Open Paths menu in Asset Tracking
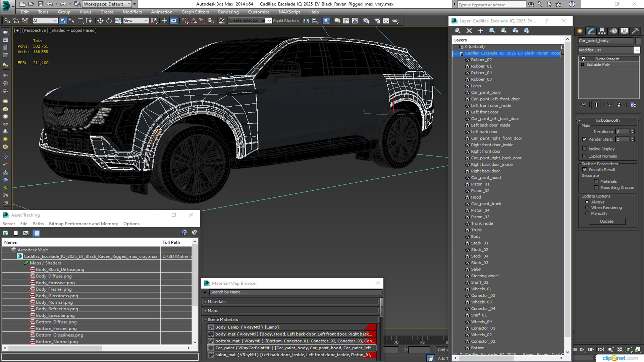This screenshot has height=362, width=644. 38,224
